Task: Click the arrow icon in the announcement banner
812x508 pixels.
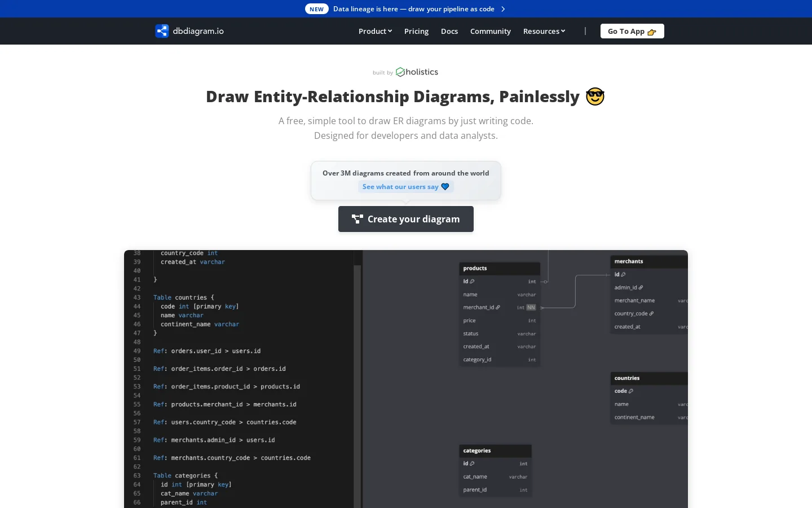Action: click(503, 9)
